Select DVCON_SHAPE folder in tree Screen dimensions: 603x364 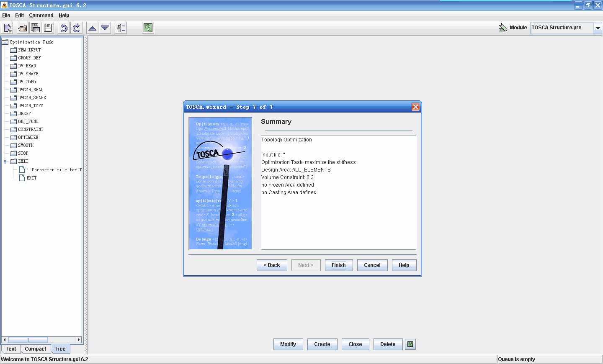pos(28,97)
